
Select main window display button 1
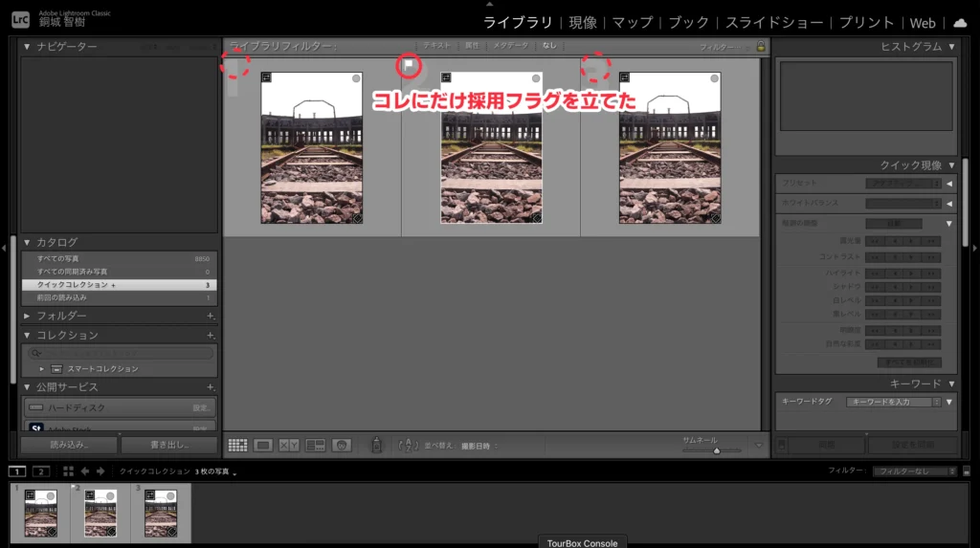(17, 471)
